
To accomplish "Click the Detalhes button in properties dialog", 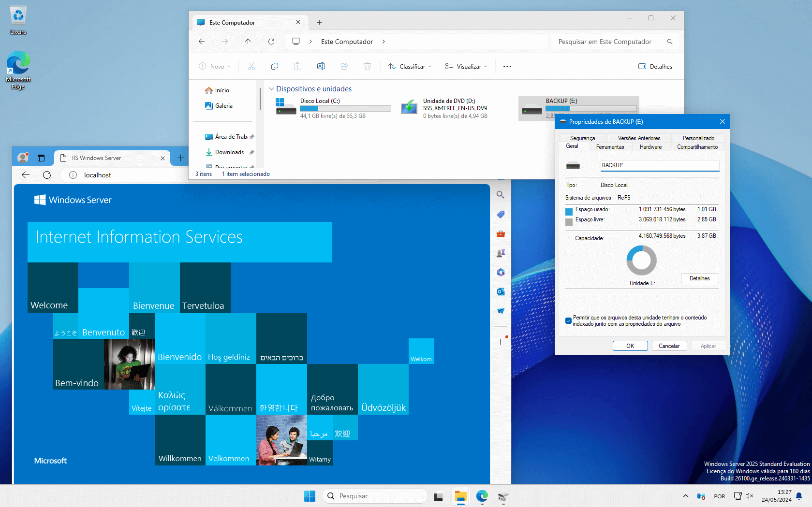I will pos(700,278).
